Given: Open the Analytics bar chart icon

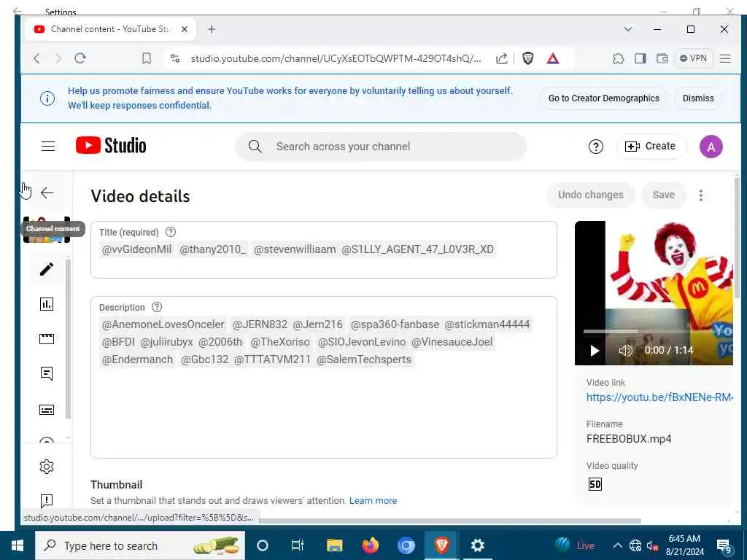Looking at the screenshot, I should pos(47,304).
